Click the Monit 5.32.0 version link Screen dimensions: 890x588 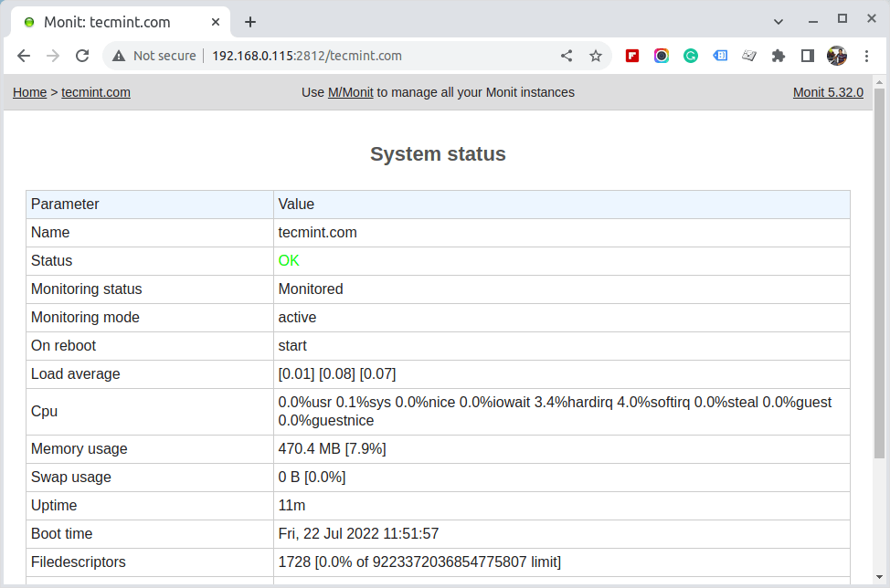click(x=828, y=92)
